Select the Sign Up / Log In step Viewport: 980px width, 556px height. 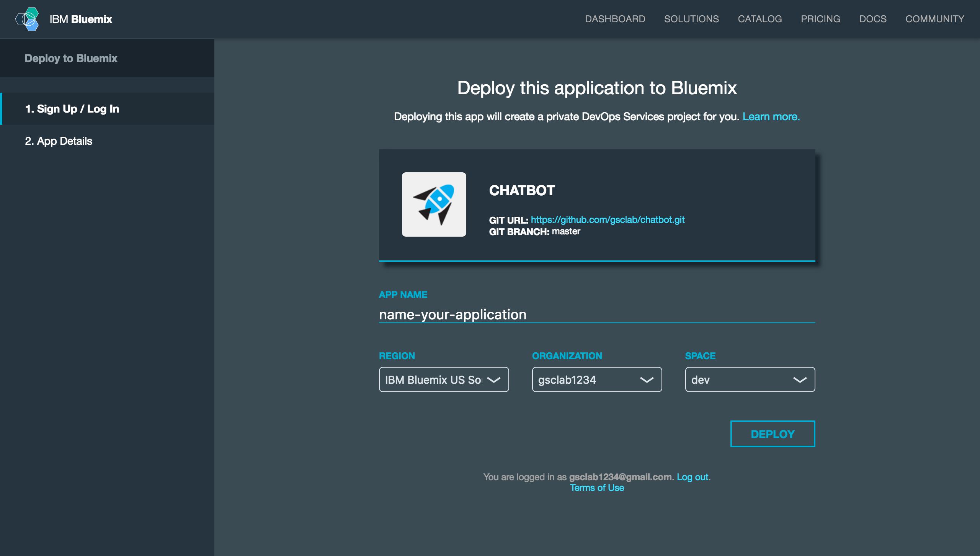click(72, 109)
